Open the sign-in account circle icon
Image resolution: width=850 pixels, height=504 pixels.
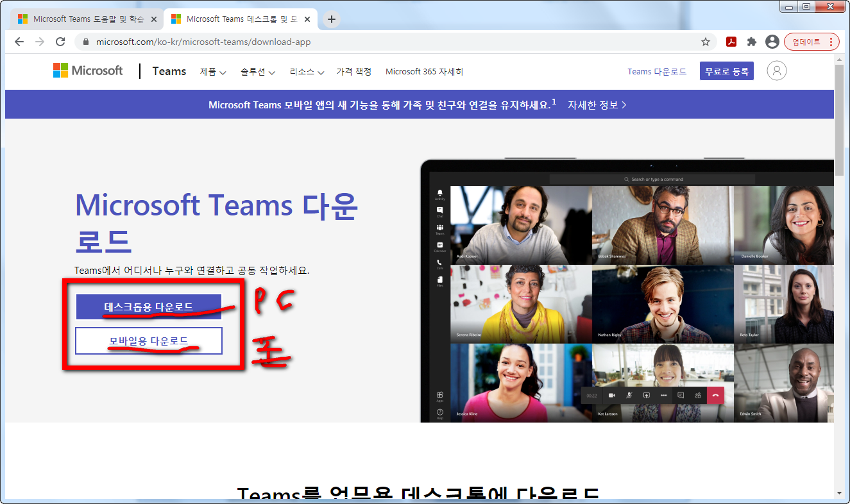point(776,71)
